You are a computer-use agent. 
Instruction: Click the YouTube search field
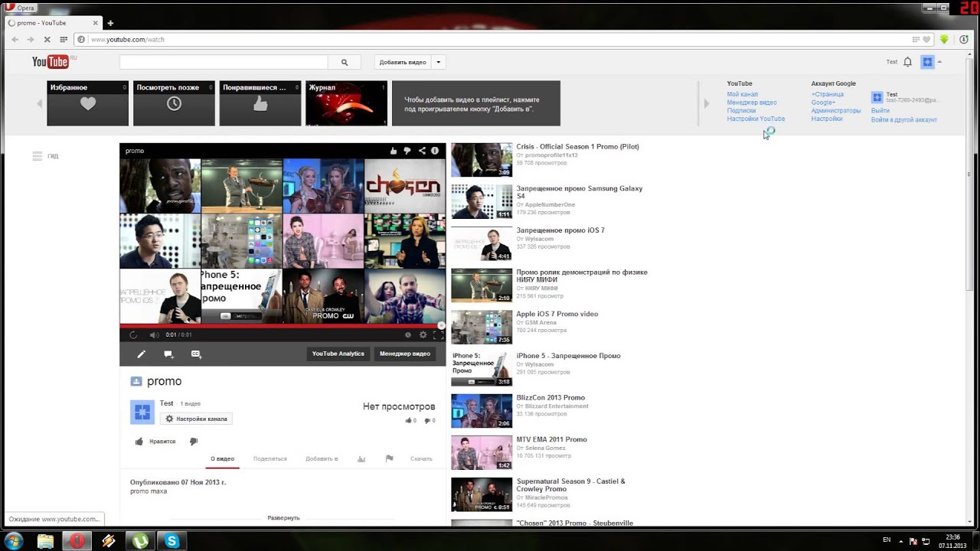point(224,63)
